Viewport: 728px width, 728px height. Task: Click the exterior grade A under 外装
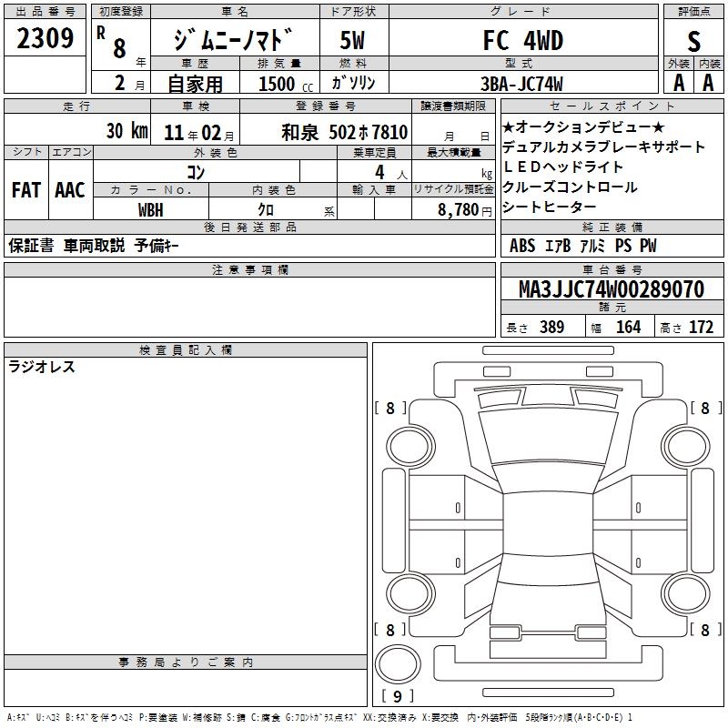[678, 82]
